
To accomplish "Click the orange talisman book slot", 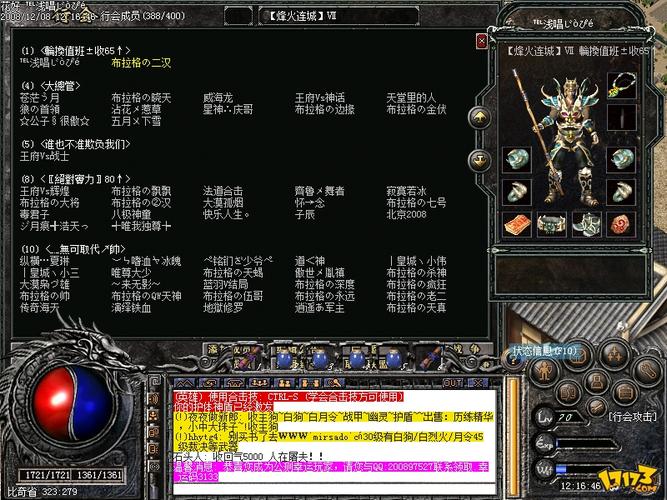I will point(517,224).
